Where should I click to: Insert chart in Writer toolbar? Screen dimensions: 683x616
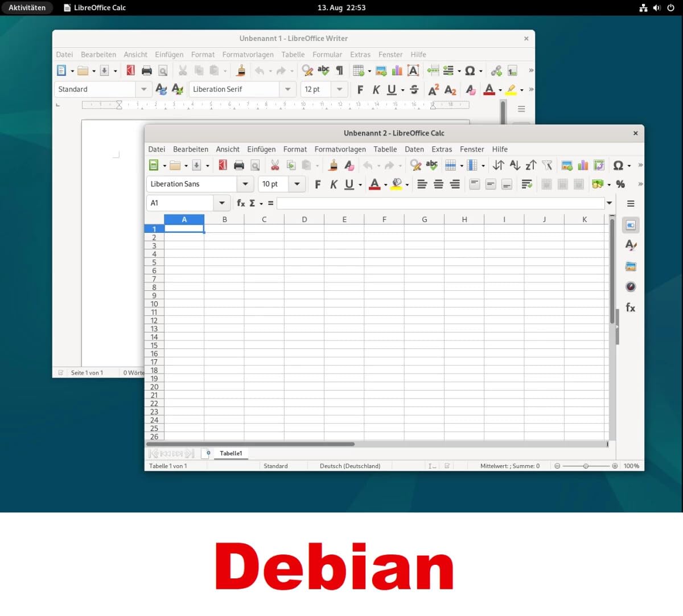click(397, 71)
